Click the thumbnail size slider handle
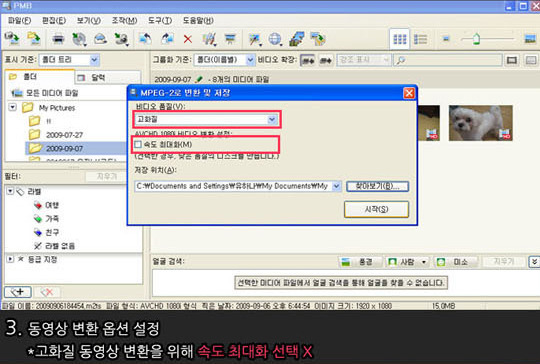 pos(476,39)
